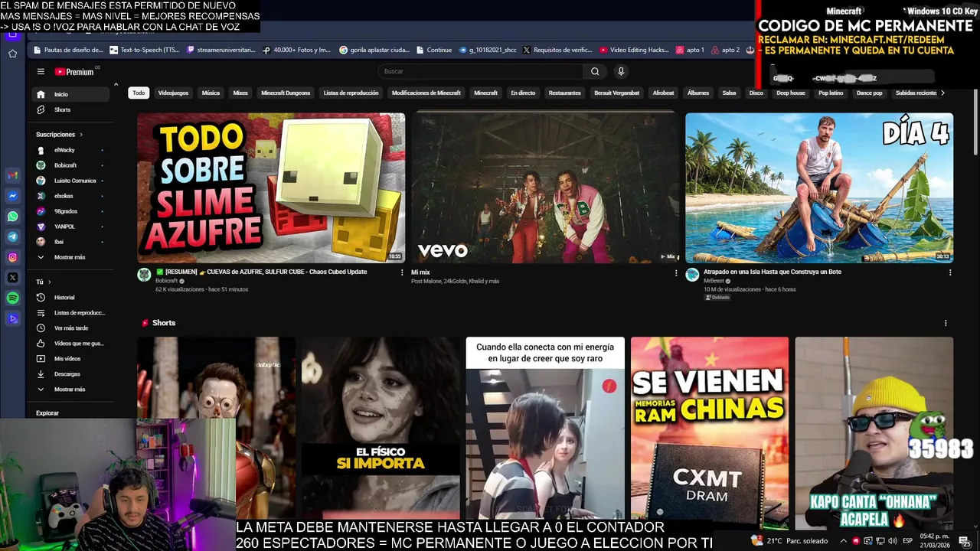
Task: Select the Videojuegos filter chip
Action: (173, 93)
